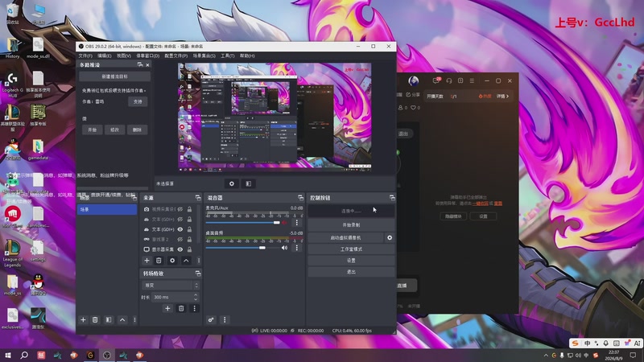Open headset support icon in streaming companion window

coord(448,81)
